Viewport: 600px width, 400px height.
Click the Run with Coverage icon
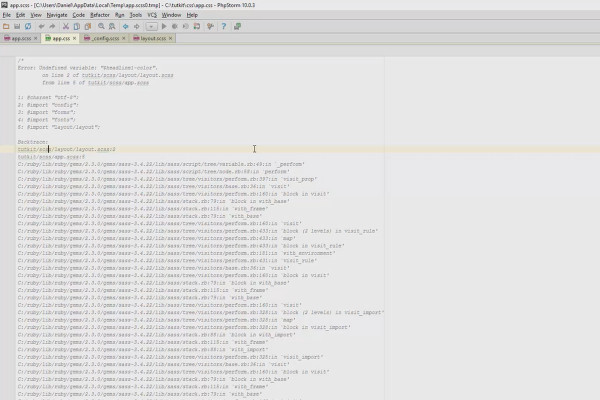click(x=186, y=26)
